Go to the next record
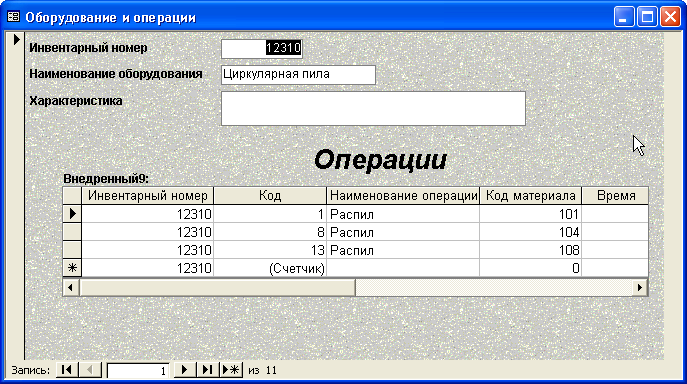Viewport: 687px width, 384px height. click(184, 370)
